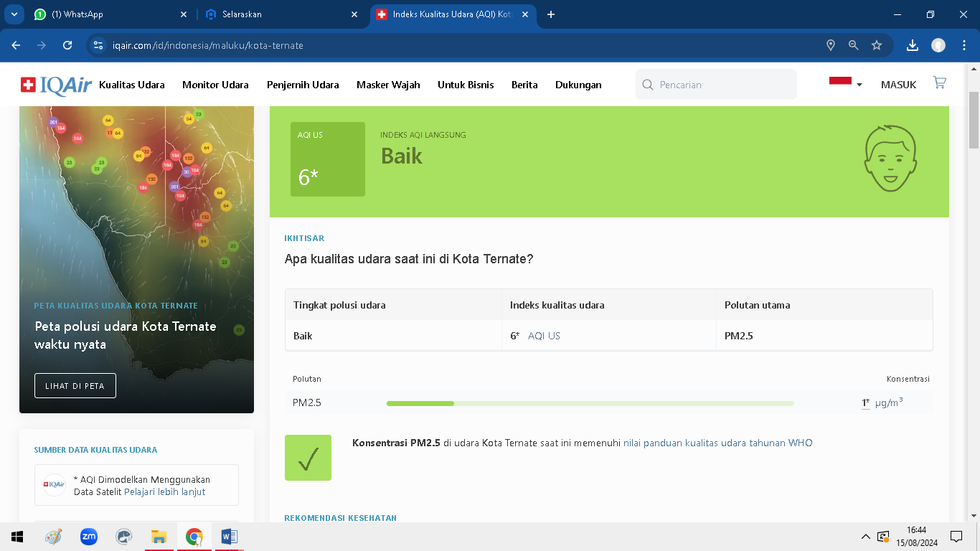
Task: Click Tingkat polusi udara column header
Action: click(339, 305)
